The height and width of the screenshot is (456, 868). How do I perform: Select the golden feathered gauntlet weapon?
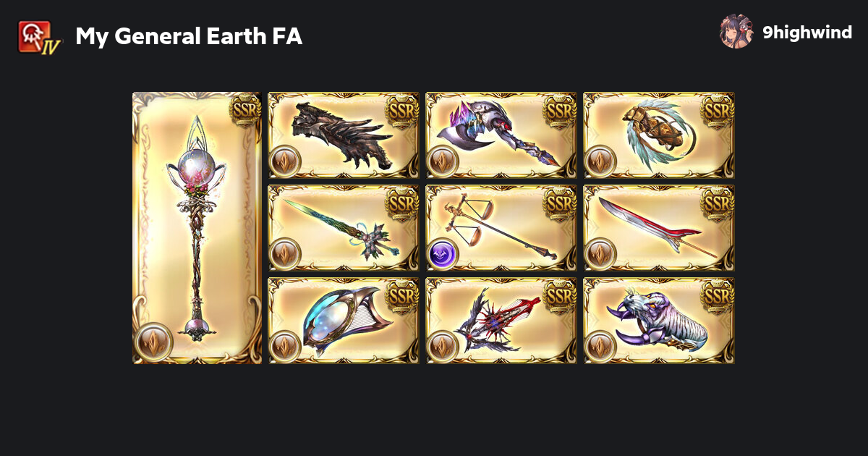659,135
